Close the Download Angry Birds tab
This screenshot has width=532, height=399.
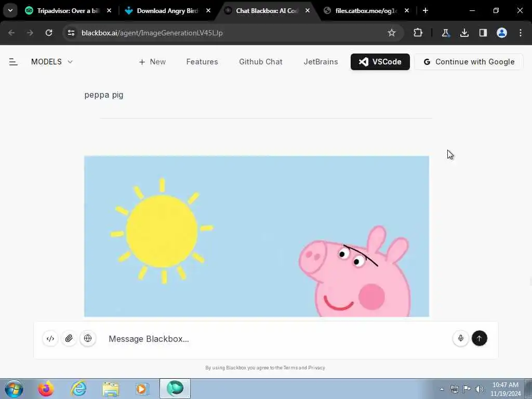point(208,11)
